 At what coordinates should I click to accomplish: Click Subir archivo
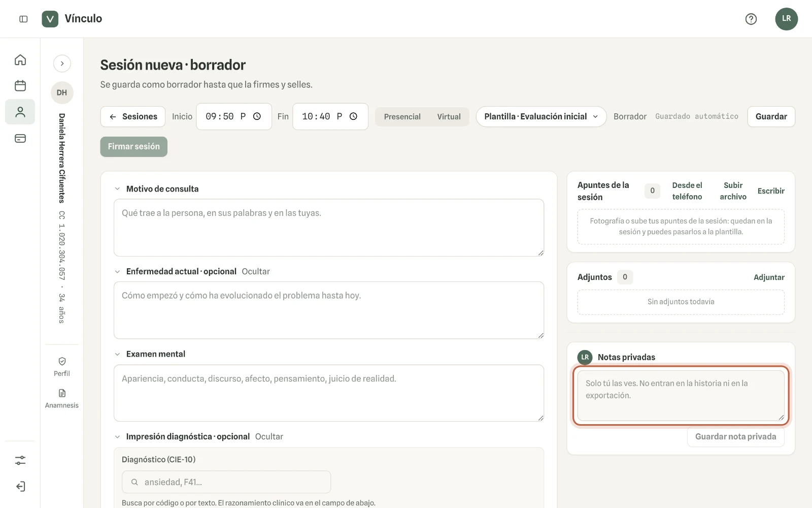point(733,191)
